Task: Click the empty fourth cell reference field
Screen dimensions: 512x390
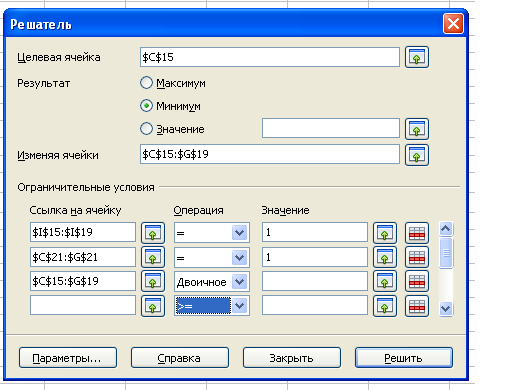Action: click(83, 305)
